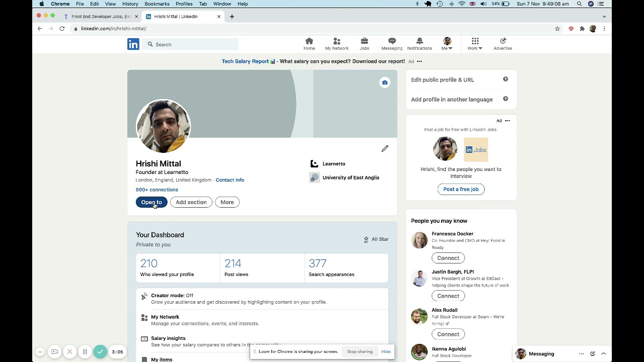Click Edit public profile & URL
The height and width of the screenshot is (362, 644).
click(443, 79)
